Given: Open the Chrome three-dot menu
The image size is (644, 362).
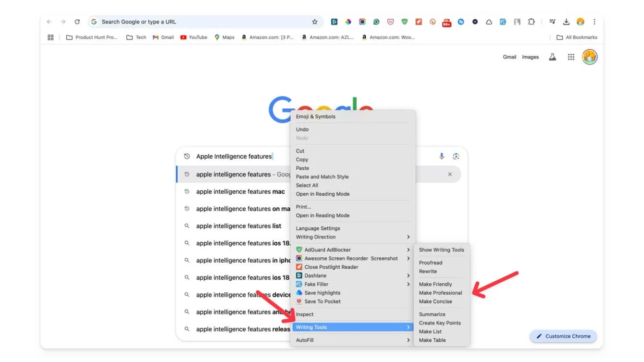Looking at the screenshot, I should (594, 22).
